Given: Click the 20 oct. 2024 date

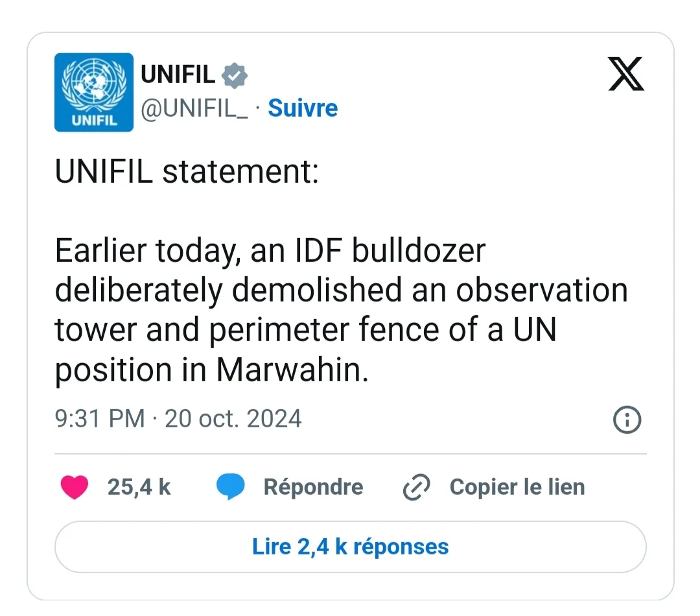Looking at the screenshot, I should [x=233, y=419].
